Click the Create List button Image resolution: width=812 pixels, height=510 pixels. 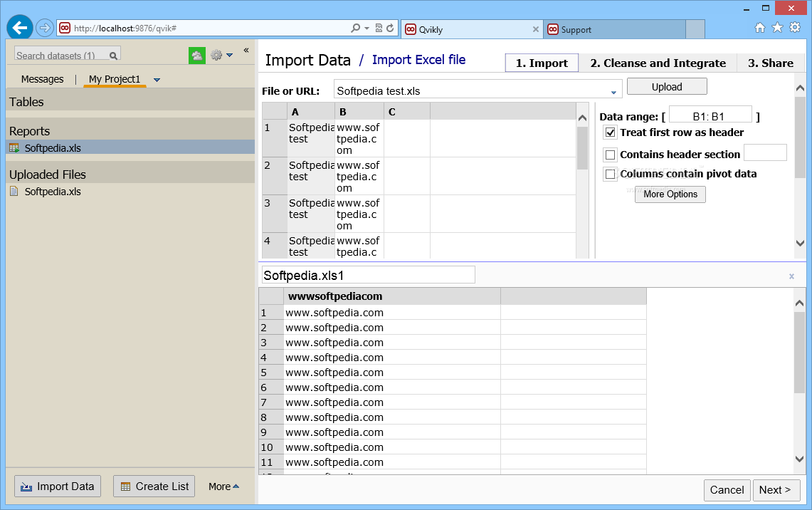tap(154, 486)
